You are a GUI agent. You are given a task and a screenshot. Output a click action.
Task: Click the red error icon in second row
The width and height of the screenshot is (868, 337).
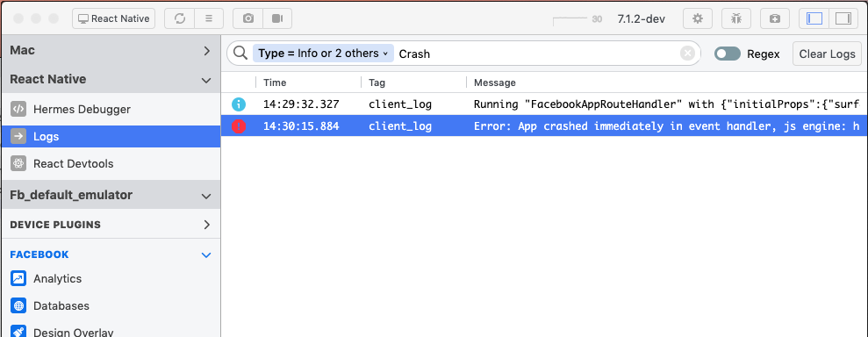point(238,126)
